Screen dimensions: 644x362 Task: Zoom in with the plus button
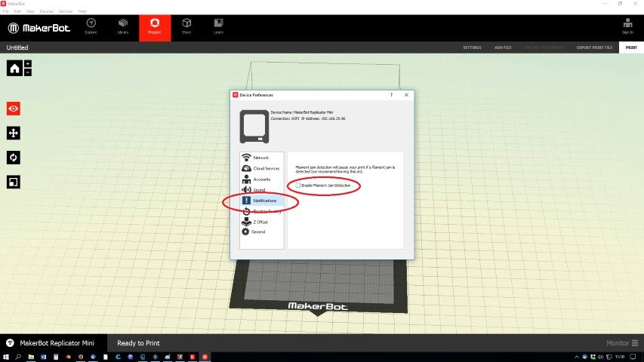[x=28, y=65]
